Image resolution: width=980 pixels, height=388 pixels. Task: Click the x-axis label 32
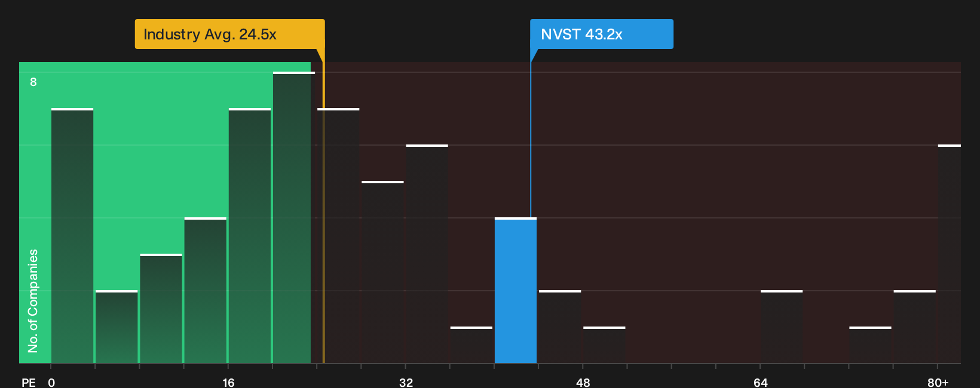[x=406, y=382]
